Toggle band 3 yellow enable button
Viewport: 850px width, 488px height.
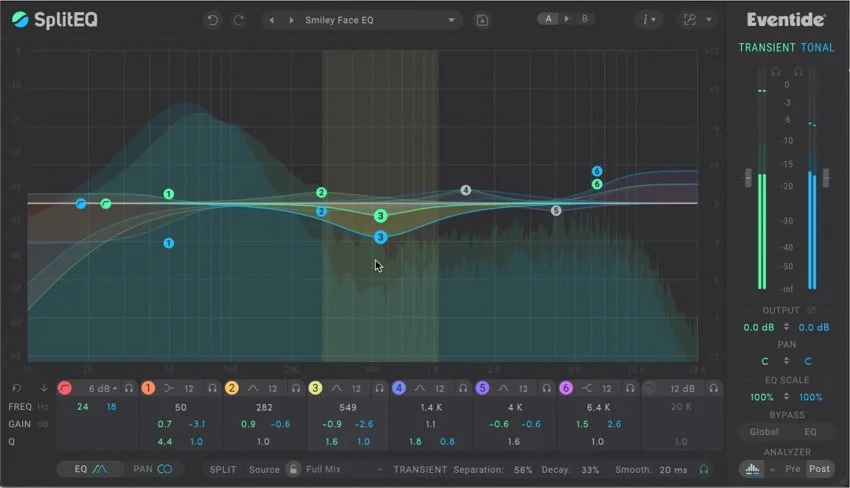click(x=315, y=388)
